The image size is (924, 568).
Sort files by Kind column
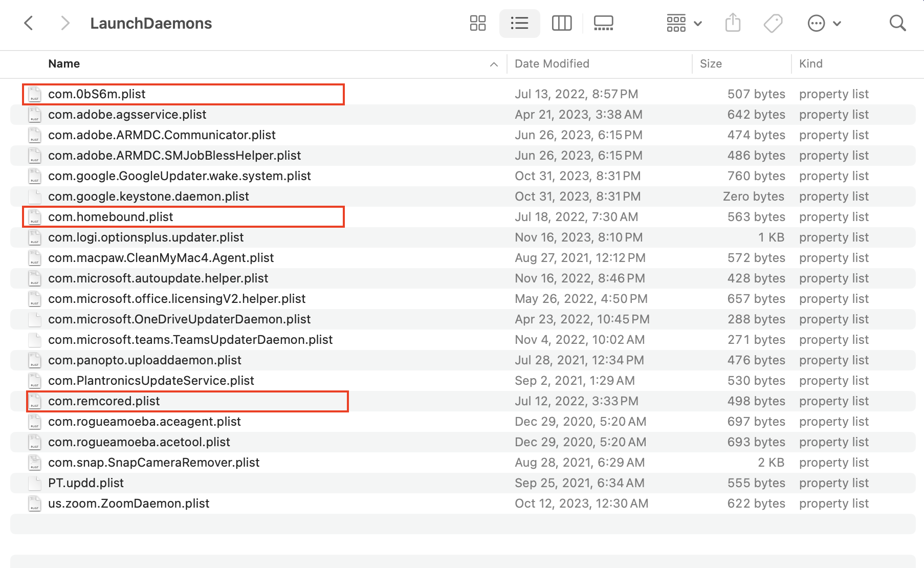coord(810,64)
